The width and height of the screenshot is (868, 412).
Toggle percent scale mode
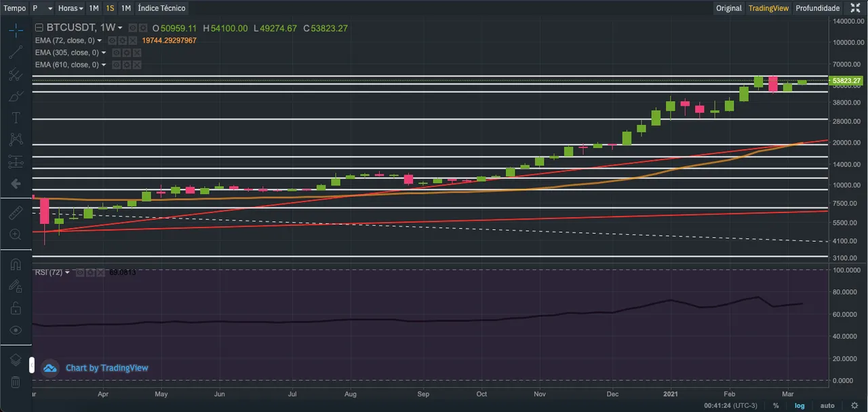coord(776,405)
